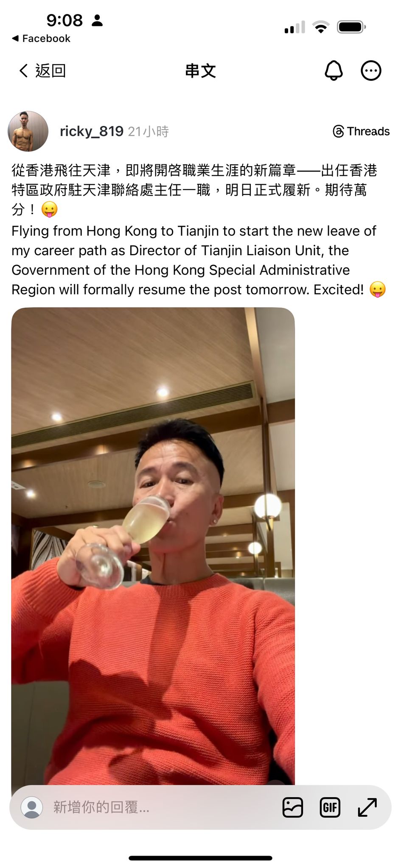
Task: Tap the 21小時 post timestamp
Action: (x=148, y=132)
